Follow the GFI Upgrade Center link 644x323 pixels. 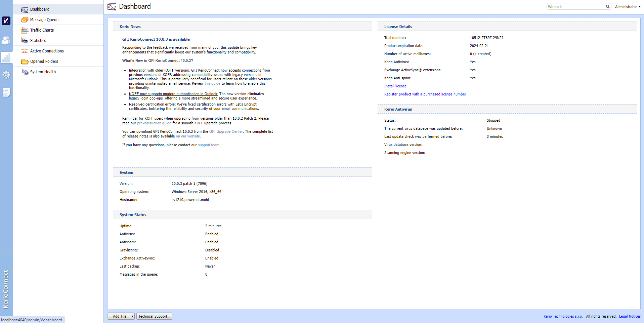click(226, 132)
